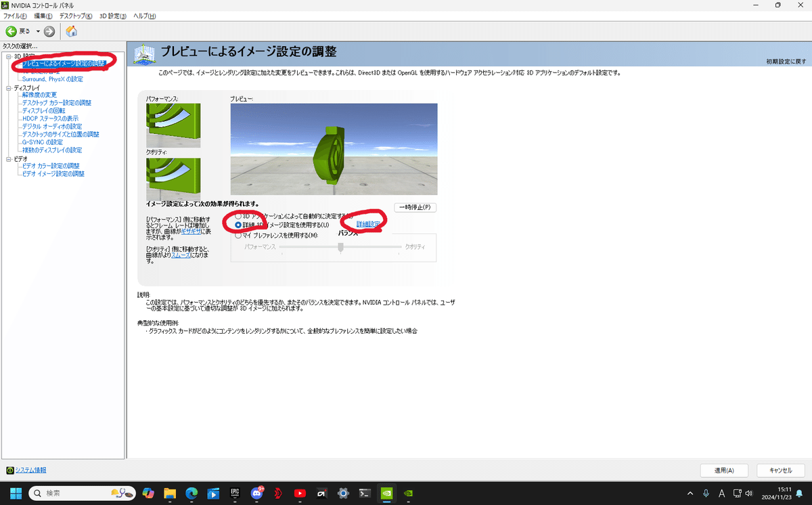Open the ファイル(F) menu

16,16
